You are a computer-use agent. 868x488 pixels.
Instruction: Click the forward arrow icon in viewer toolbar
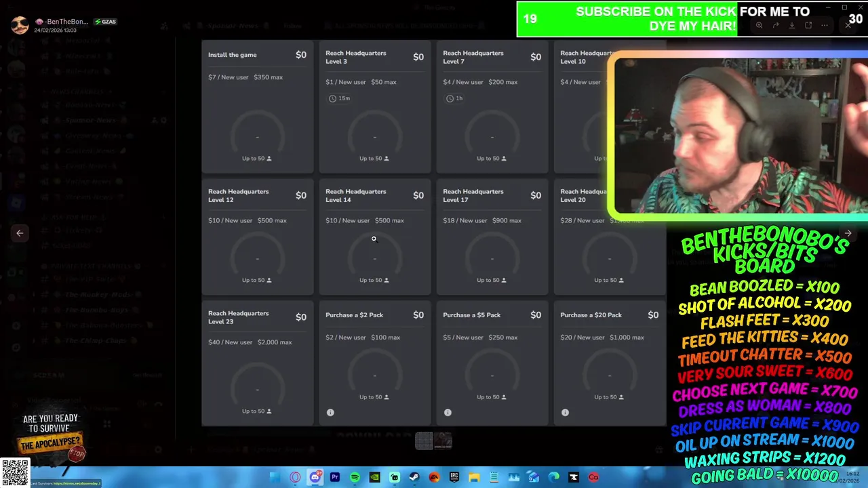pyautogui.click(x=775, y=25)
